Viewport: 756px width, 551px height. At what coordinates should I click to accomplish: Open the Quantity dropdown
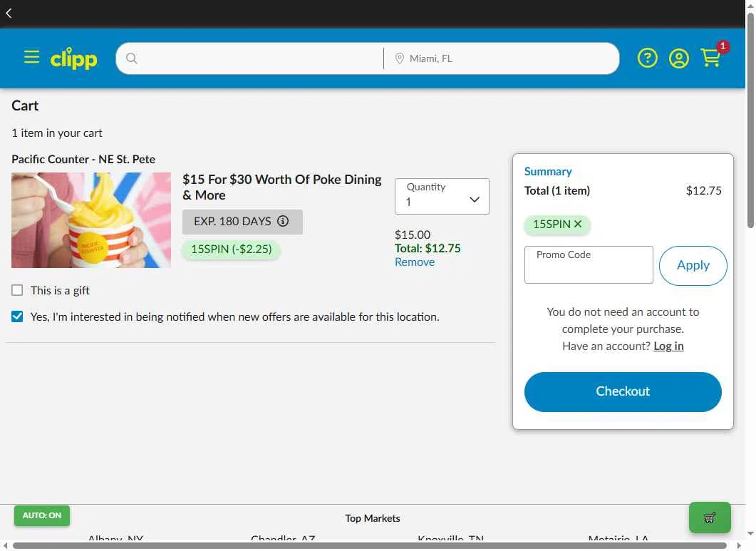442,196
